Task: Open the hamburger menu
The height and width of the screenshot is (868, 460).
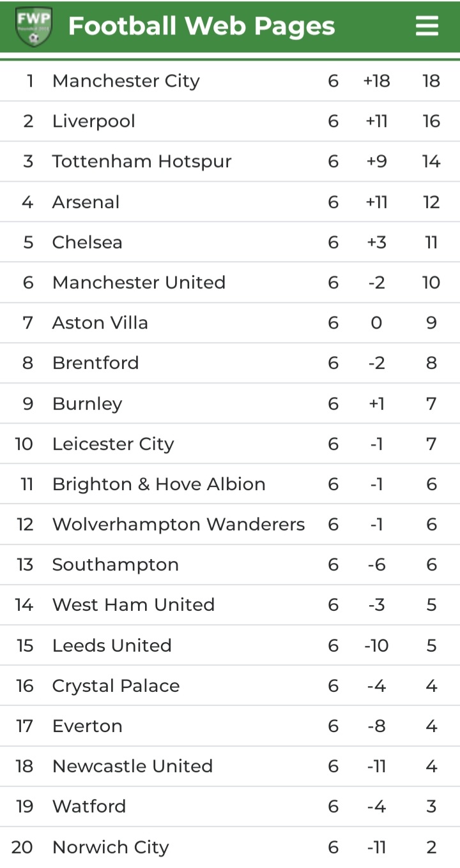Action: tap(427, 26)
